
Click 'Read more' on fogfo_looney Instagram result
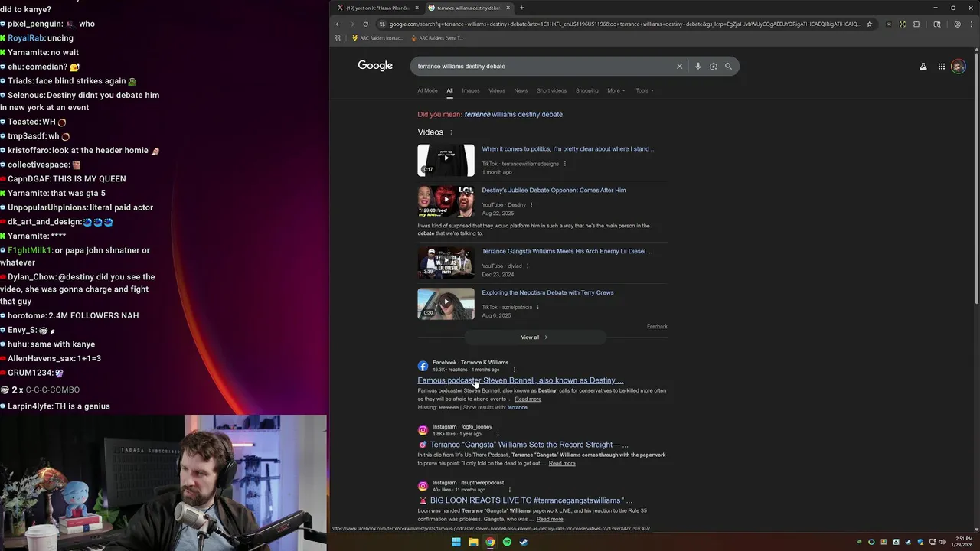[x=561, y=463]
